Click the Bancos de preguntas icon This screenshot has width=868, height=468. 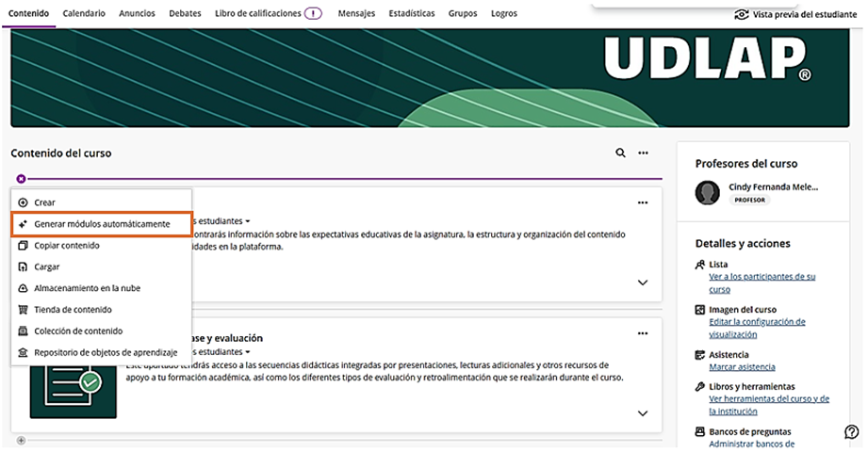click(x=700, y=431)
